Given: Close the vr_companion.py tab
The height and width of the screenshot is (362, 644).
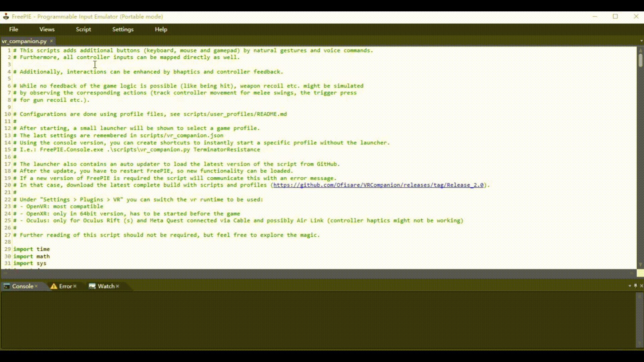Looking at the screenshot, I should tap(51, 41).
